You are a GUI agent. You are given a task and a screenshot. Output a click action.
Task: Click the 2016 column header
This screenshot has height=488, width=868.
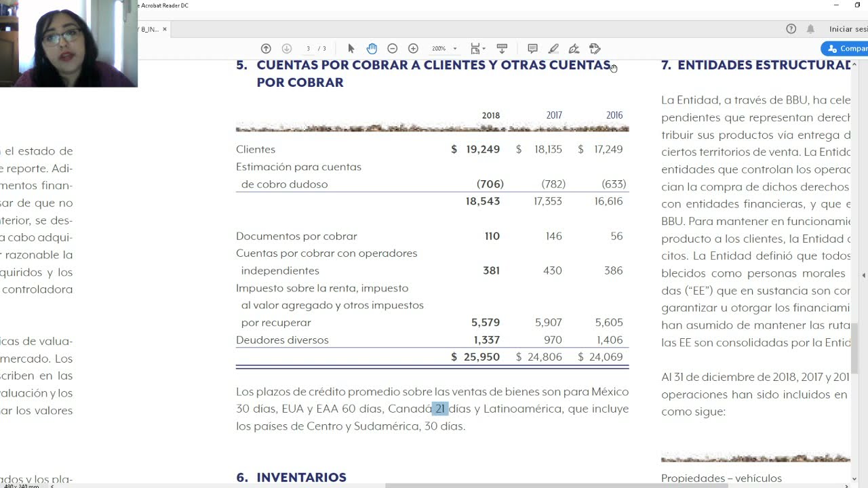point(614,115)
